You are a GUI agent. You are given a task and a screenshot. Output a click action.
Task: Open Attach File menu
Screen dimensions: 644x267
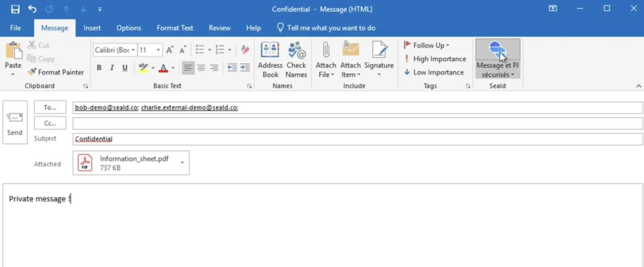(x=326, y=60)
